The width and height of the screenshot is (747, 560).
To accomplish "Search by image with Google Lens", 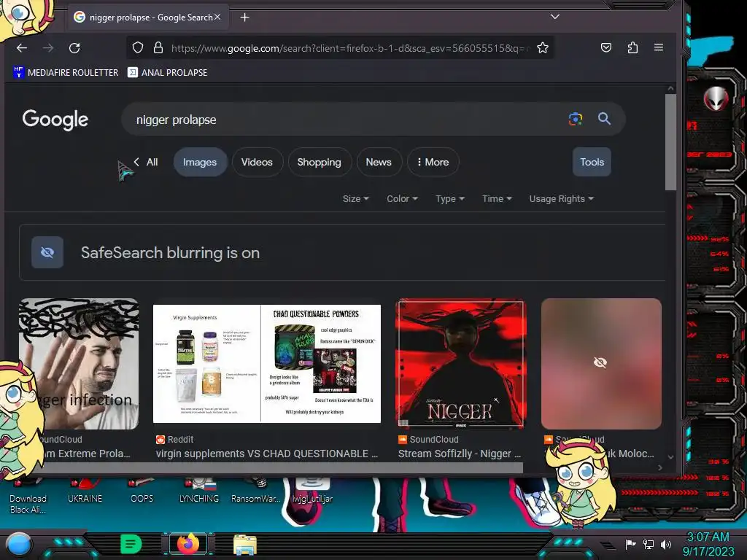I will (x=576, y=119).
